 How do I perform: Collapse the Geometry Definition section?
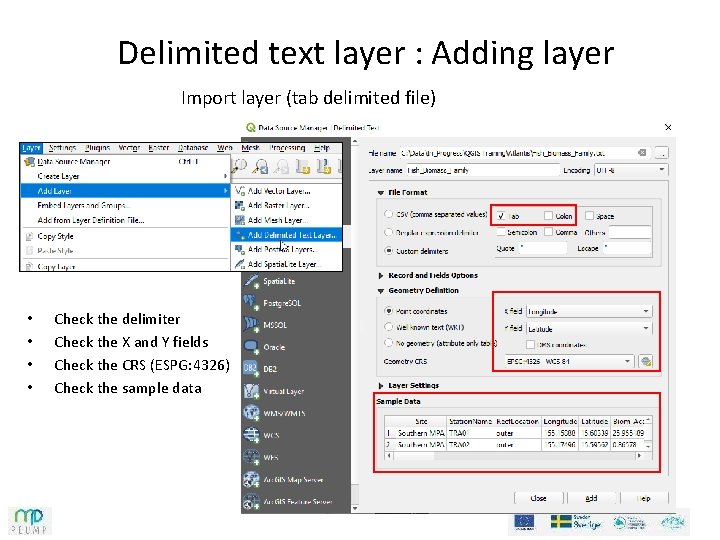[381, 291]
